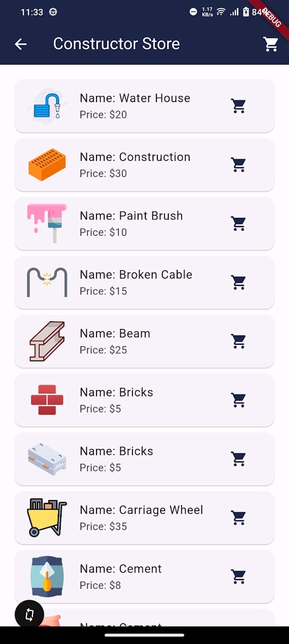
Task: Tap the yellow Carriage Wheel cart image
Action: pos(47,518)
